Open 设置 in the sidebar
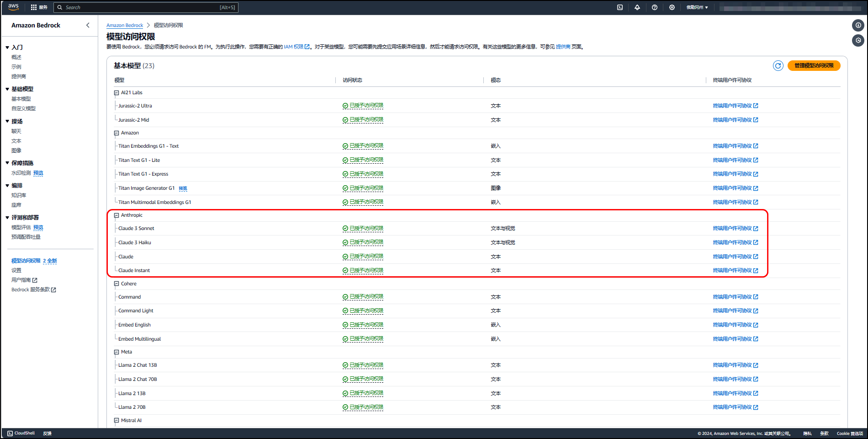Image resolution: width=868 pixels, height=439 pixels. 16,270
